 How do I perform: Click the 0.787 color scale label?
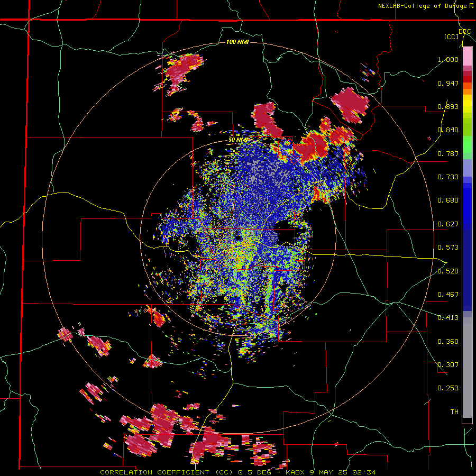point(448,153)
